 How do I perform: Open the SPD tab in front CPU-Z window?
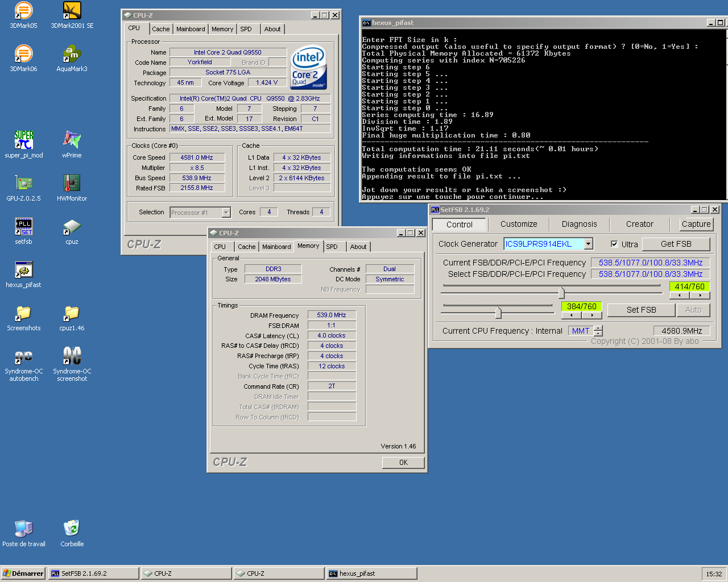coord(332,247)
